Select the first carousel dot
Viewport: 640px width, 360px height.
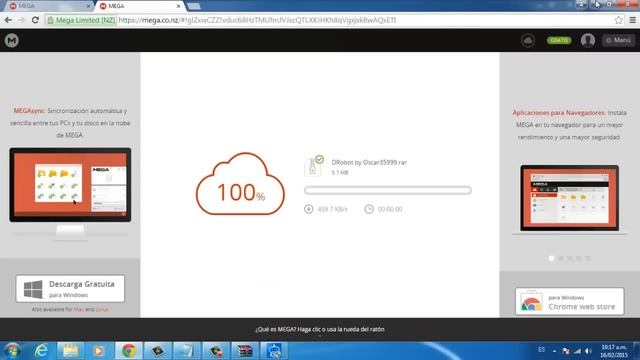tap(551, 258)
